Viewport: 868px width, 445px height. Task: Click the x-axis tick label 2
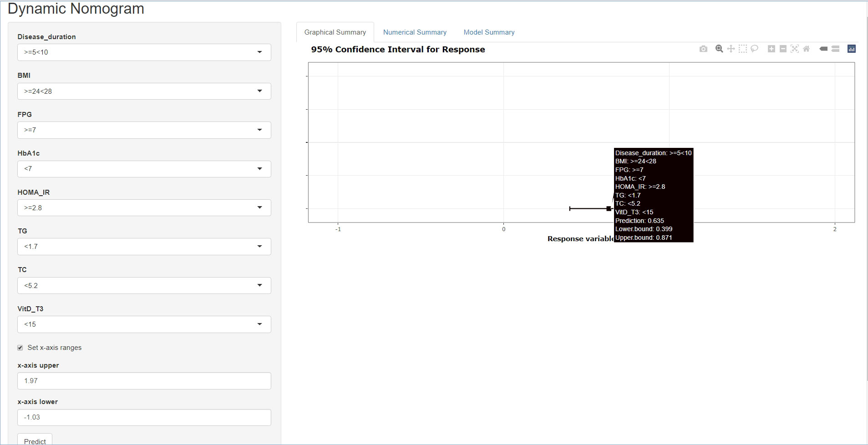pyautogui.click(x=835, y=229)
